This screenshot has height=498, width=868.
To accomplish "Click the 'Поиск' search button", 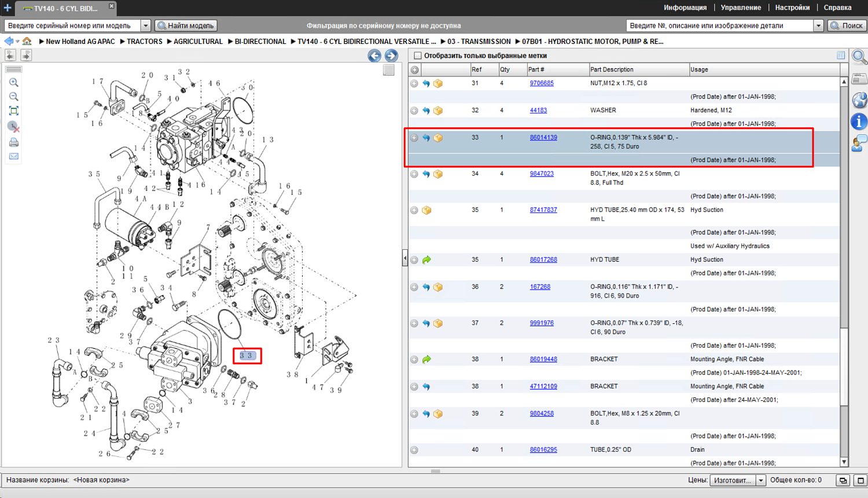I will click(x=847, y=25).
